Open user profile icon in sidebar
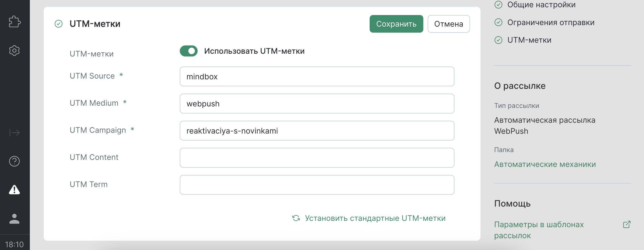 (14, 219)
